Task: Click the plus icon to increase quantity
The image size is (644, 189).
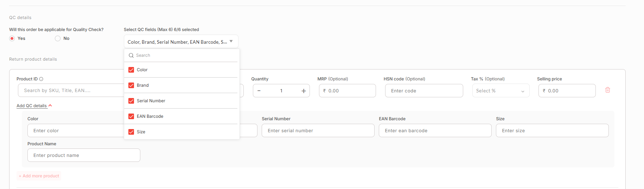Action: (x=304, y=91)
